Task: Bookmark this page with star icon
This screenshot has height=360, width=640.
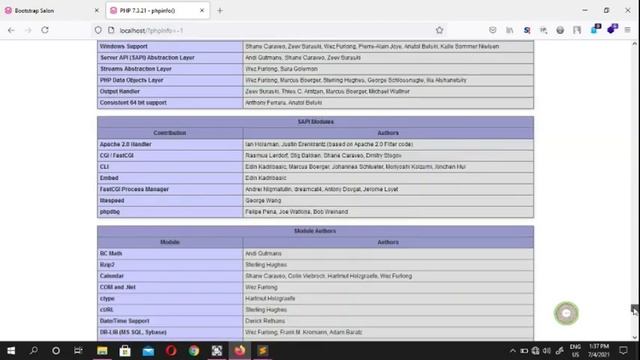Action: (x=439, y=30)
